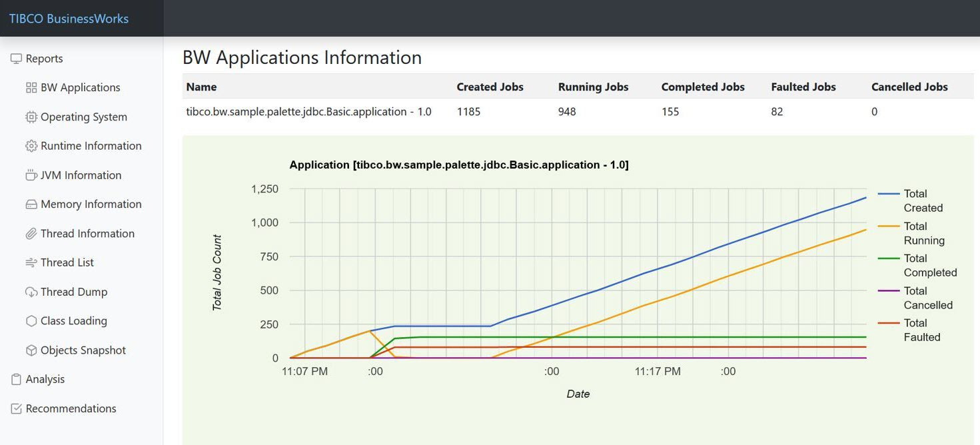Click the Total Cancelled purple legend swatch

(889, 291)
